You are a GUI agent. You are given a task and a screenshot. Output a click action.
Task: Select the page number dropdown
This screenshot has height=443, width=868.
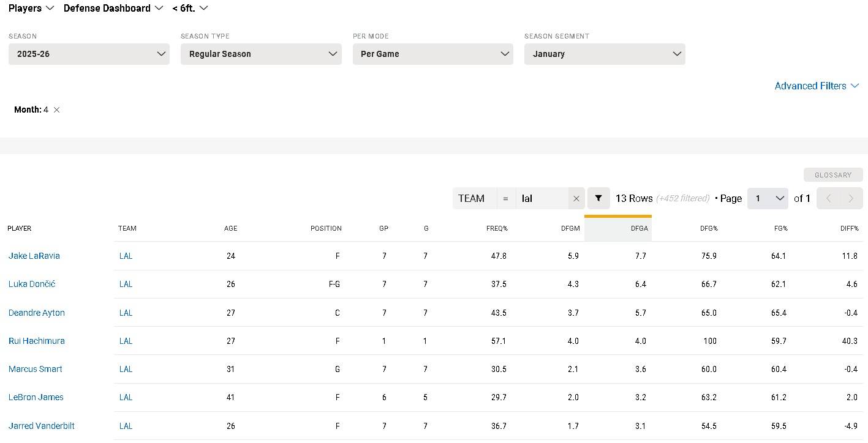[768, 199]
